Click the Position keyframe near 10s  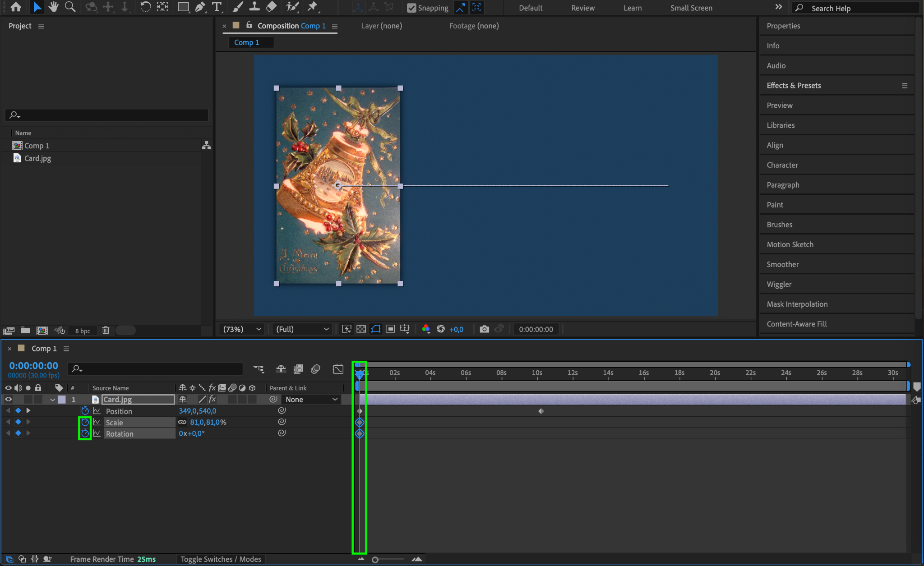pyautogui.click(x=541, y=411)
